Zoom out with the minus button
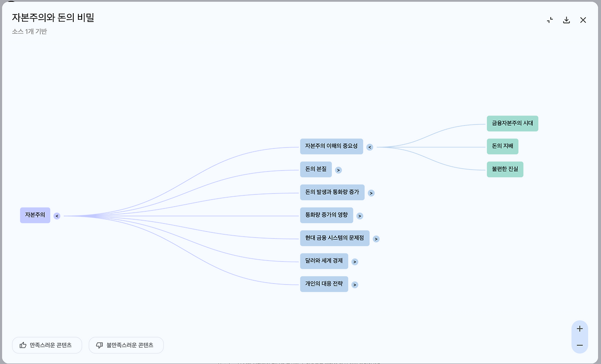 pyautogui.click(x=580, y=345)
